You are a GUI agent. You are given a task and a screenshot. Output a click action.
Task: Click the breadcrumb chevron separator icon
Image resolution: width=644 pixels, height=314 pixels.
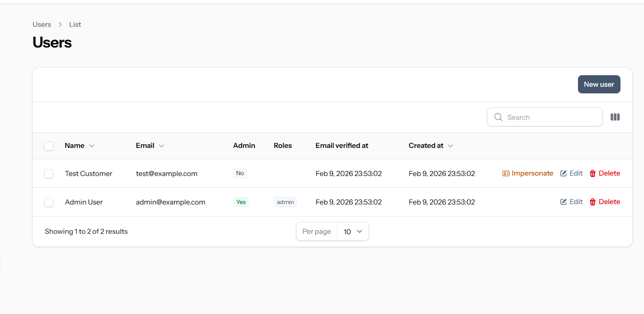[60, 24]
